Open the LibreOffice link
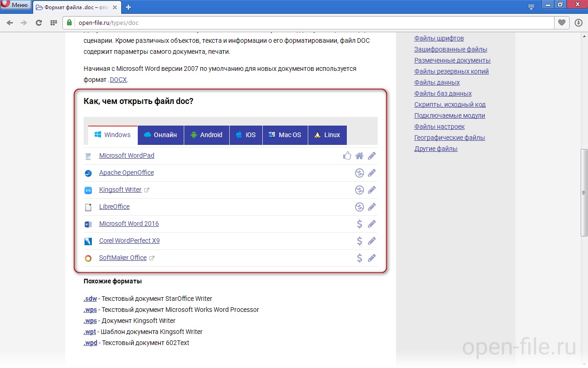 pos(114,207)
